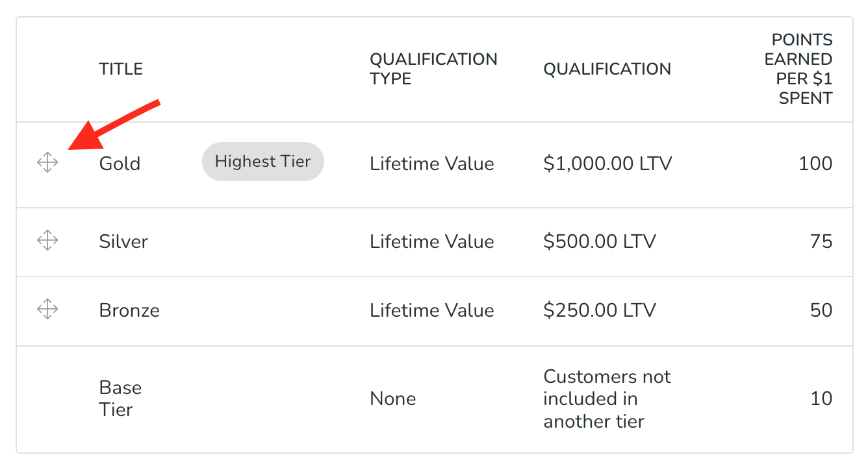Viewport: 868px width, 466px height.
Task: Select the move icon beside Silver
Action: coord(47,241)
